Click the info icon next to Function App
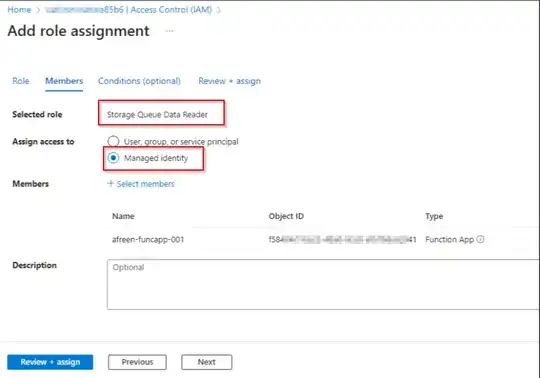 click(x=480, y=239)
